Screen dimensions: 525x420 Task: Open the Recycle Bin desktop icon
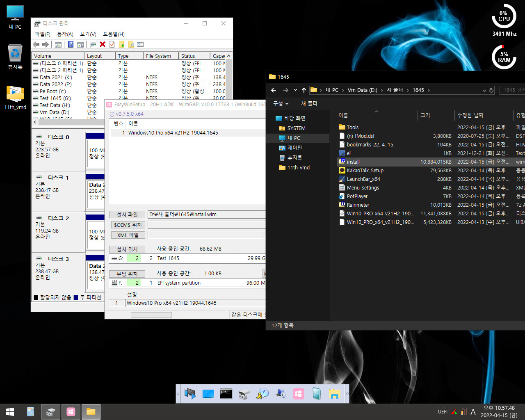15,57
